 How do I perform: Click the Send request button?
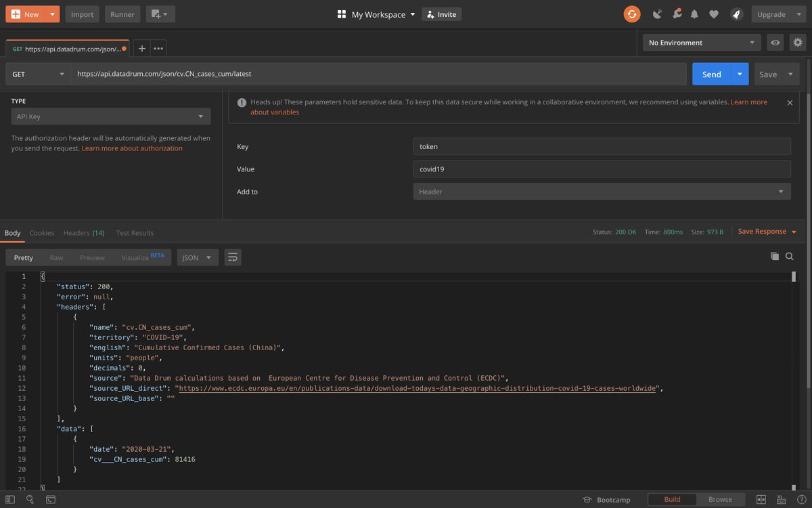(712, 74)
